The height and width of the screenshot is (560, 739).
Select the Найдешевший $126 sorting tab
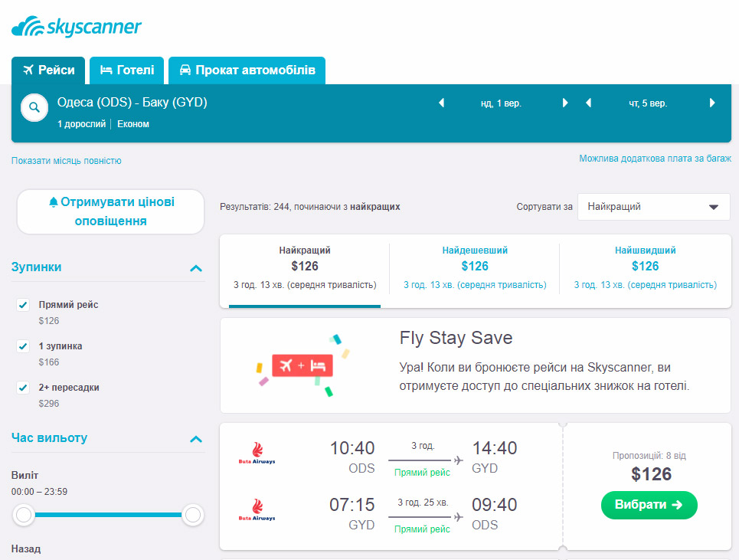(475, 270)
